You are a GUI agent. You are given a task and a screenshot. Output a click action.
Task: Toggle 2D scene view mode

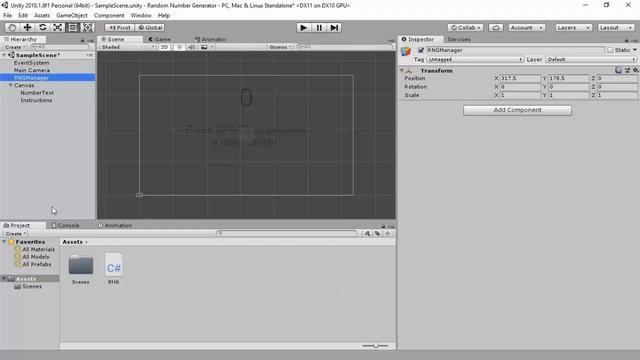[164, 47]
